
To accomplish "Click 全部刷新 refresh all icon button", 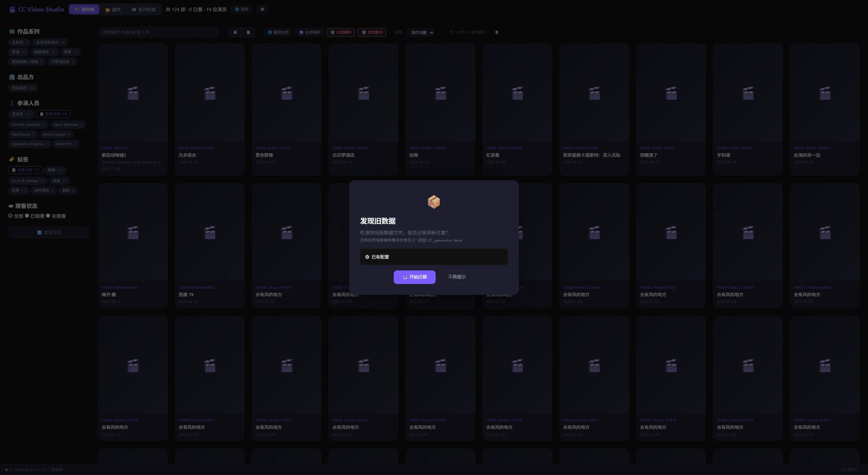I will tap(310, 32).
